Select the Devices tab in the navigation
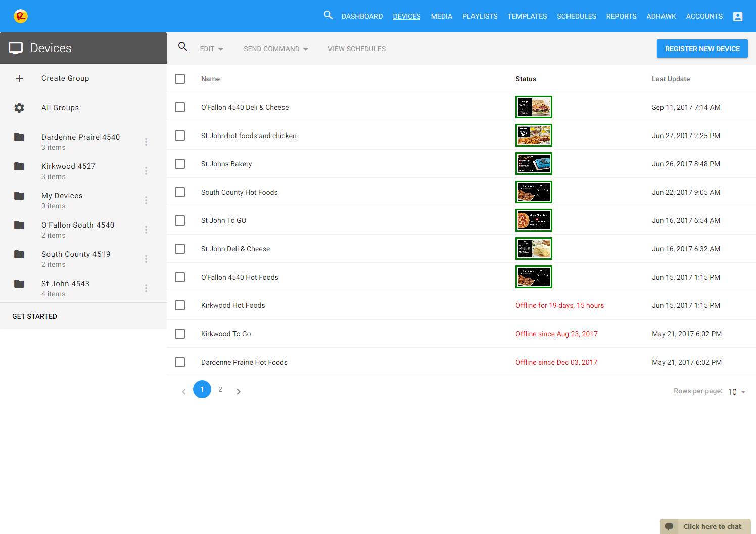The image size is (756, 534). click(407, 16)
